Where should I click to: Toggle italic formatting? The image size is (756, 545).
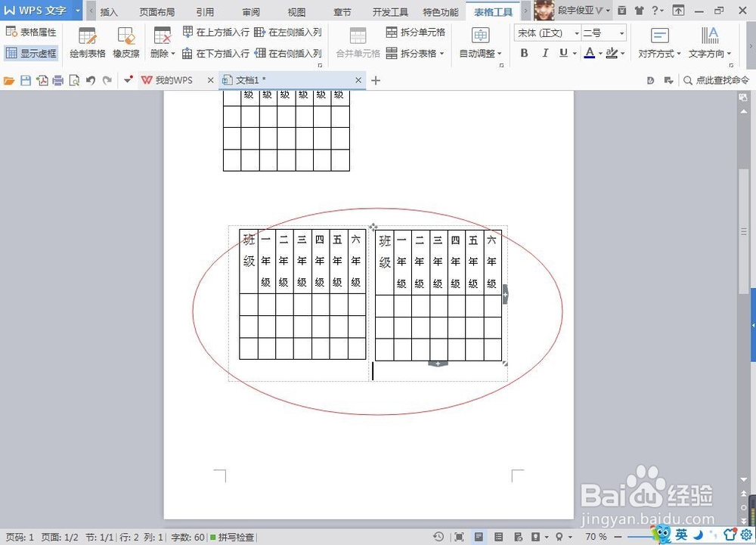(545, 53)
